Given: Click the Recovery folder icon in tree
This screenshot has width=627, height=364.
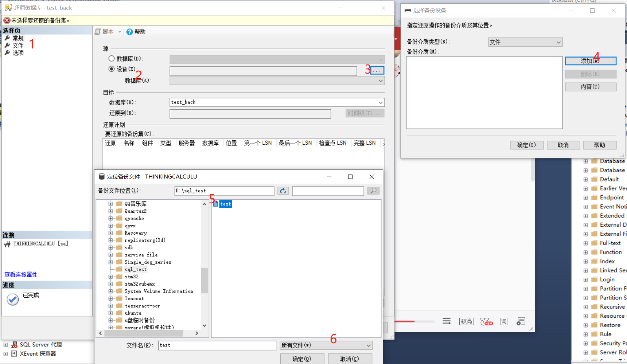Looking at the screenshot, I should (x=119, y=233).
